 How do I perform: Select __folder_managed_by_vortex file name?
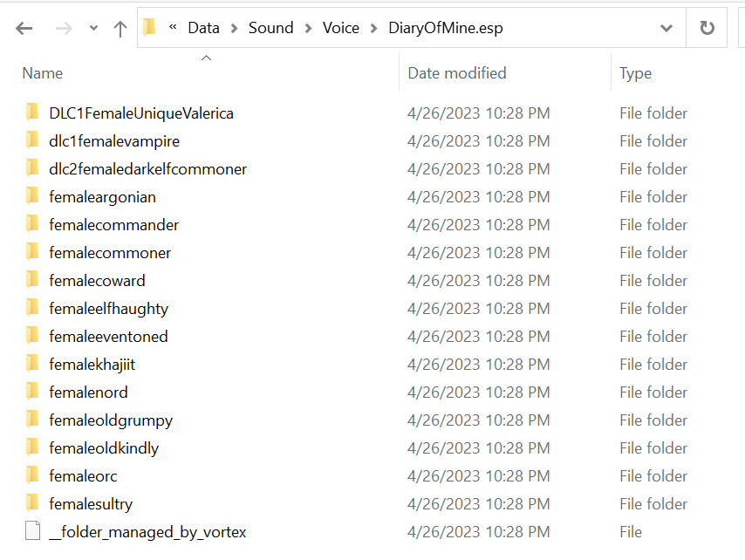point(147,532)
